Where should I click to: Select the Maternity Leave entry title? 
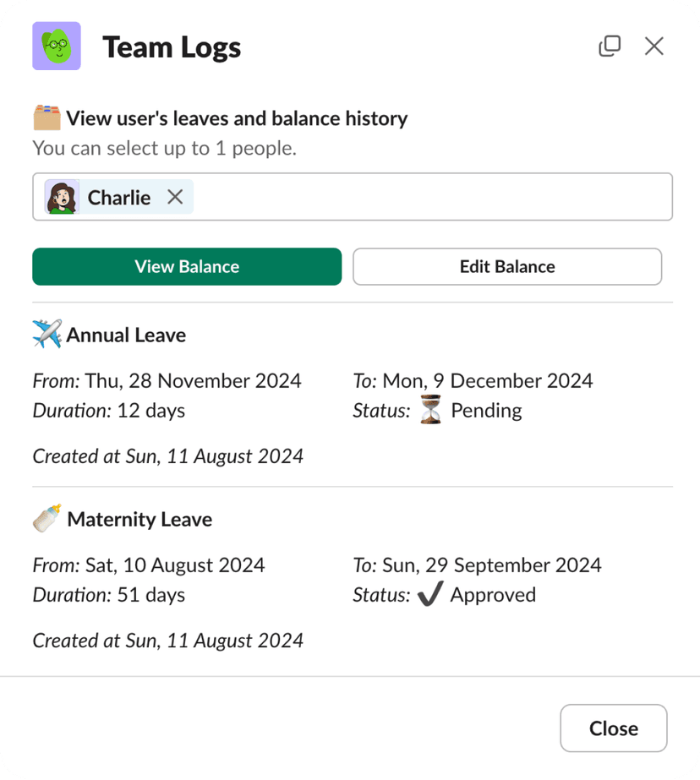click(x=139, y=520)
